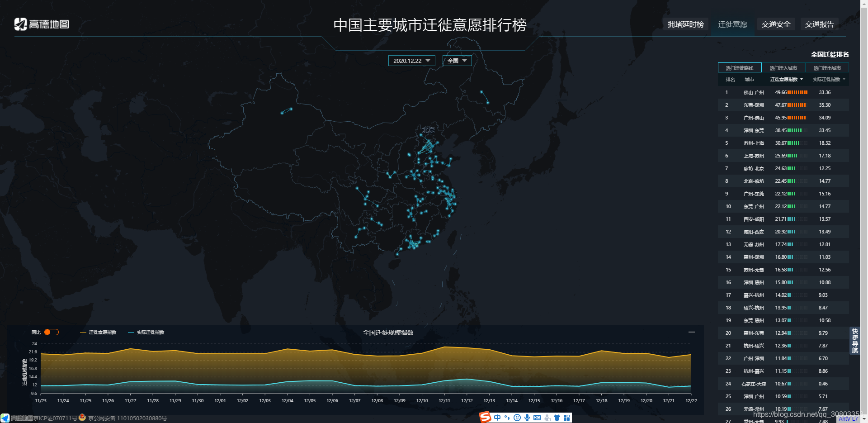868x423 pixels.
Task: Select ranking row 苏州-上海
Action: [x=783, y=143]
